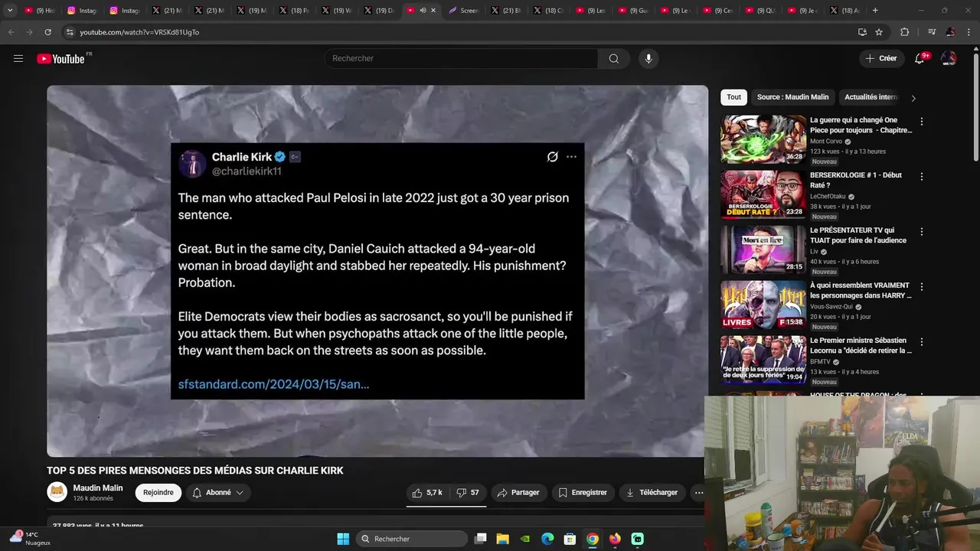Open the NVIDIA app on the taskbar
The height and width of the screenshot is (551, 980).
(525, 539)
